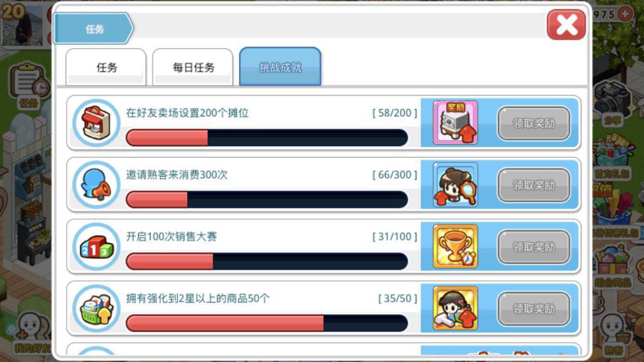Image resolution: width=644 pixels, height=362 pixels.
Task: Open the girl with mirror reward icon
Action: click(455, 185)
